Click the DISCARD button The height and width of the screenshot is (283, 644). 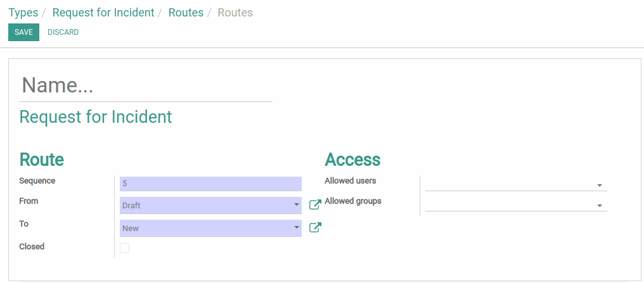(63, 32)
